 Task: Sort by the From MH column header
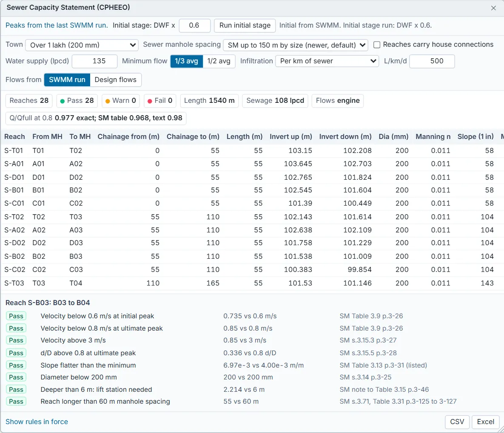(47, 136)
